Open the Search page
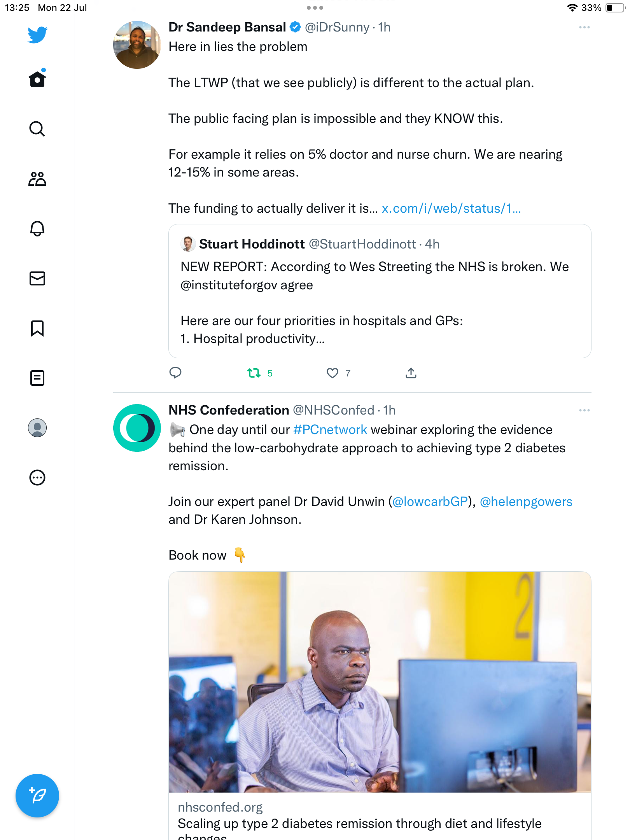The height and width of the screenshot is (840, 630). click(x=37, y=129)
